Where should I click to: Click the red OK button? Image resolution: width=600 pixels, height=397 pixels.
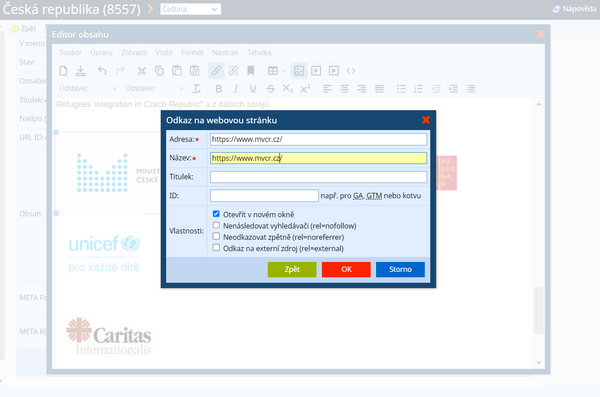pos(346,269)
